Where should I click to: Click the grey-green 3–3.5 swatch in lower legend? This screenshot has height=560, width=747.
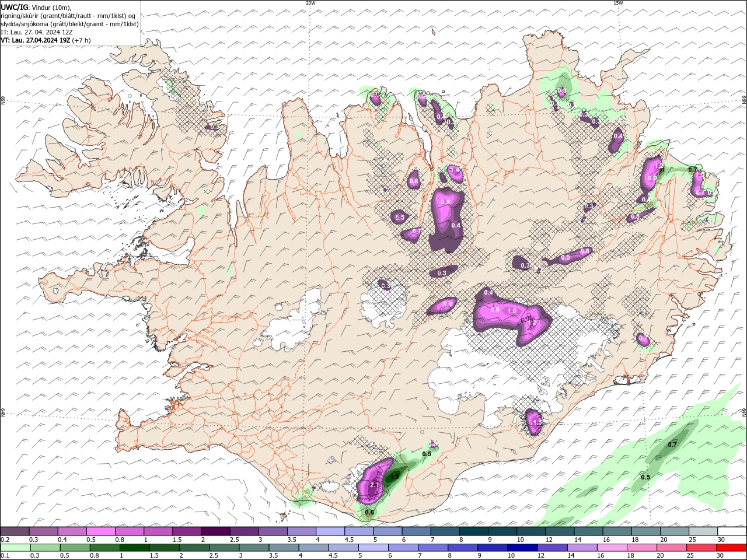(253, 548)
